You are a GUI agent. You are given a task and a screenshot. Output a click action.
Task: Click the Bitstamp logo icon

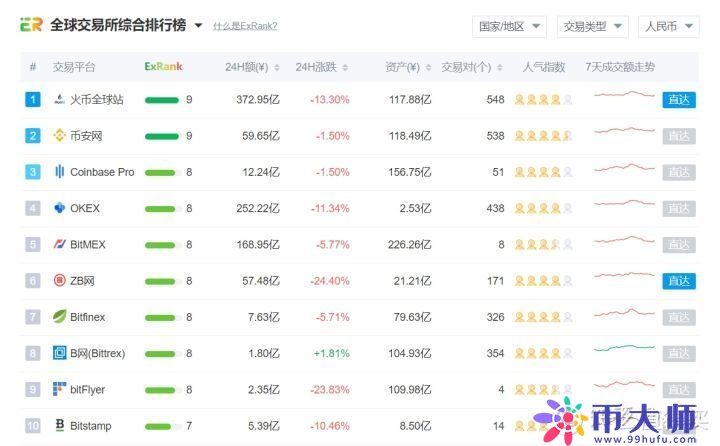coord(59,426)
